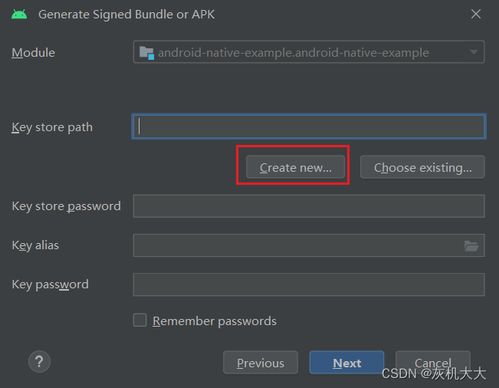Expand the Module dropdown arrow

(473, 52)
